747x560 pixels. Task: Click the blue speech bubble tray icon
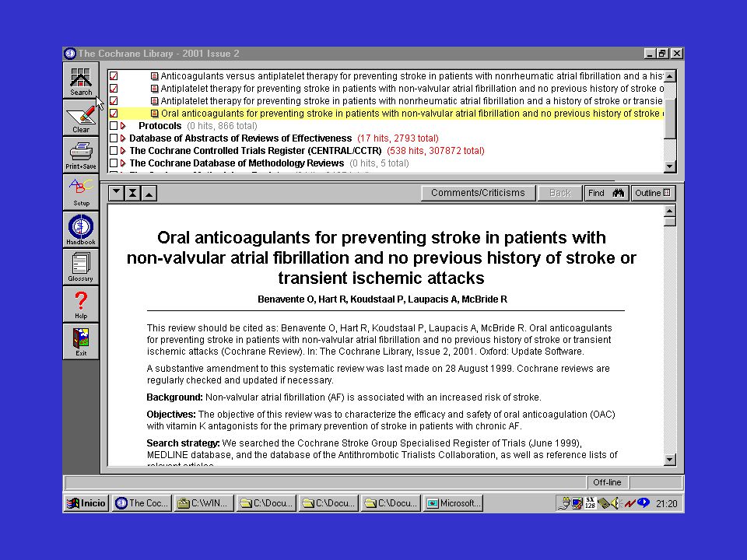tap(644, 502)
